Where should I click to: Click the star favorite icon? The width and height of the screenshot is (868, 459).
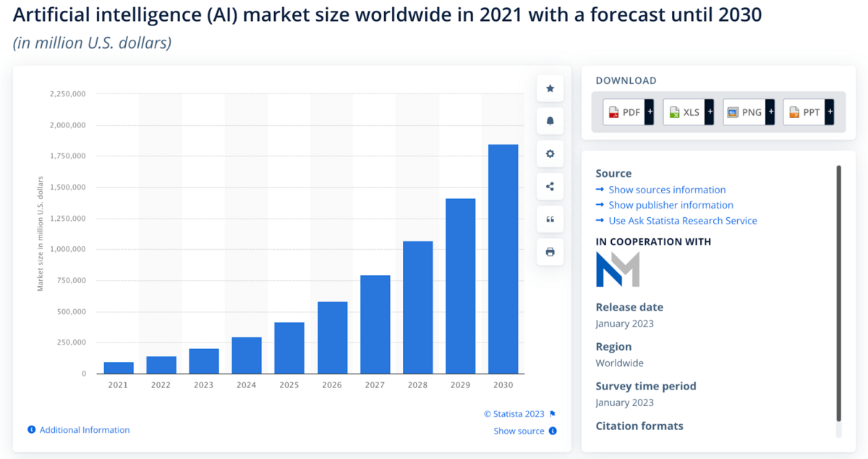550,88
